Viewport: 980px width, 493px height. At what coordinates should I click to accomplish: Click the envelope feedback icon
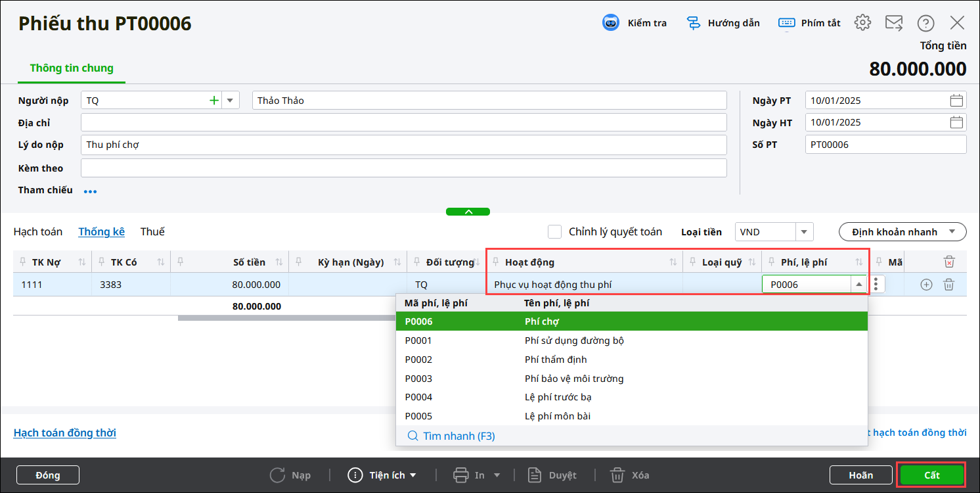point(893,23)
